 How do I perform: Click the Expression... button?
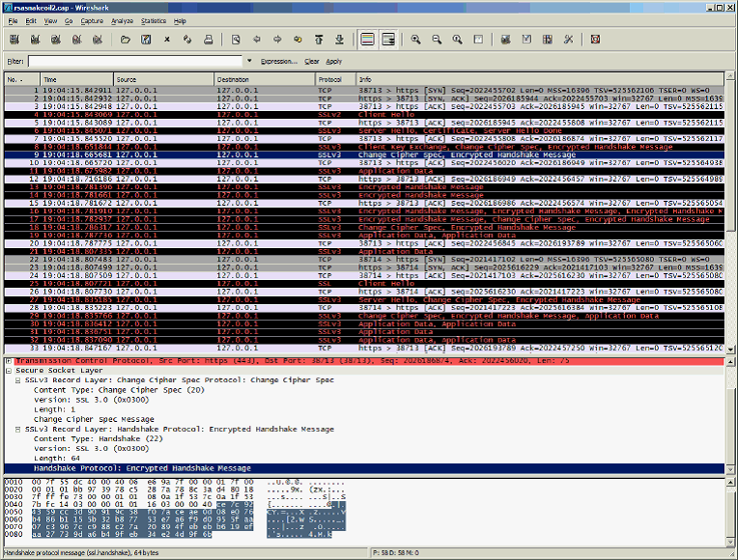279,61
